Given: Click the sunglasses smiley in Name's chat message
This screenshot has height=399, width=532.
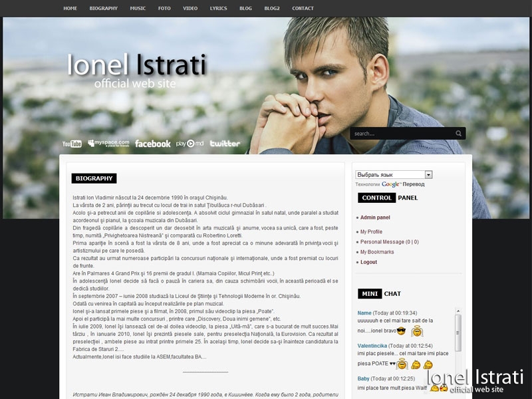Looking at the screenshot, I should tap(401, 331).
